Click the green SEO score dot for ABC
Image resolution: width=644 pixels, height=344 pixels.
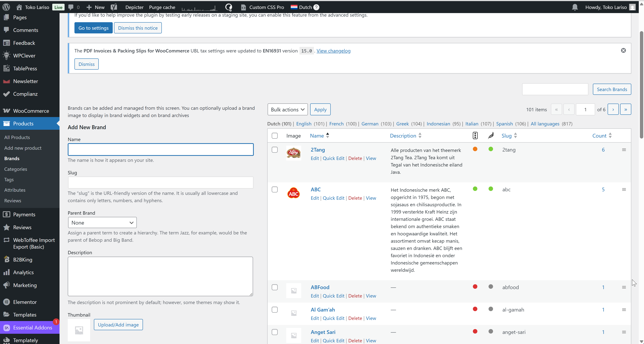(475, 189)
